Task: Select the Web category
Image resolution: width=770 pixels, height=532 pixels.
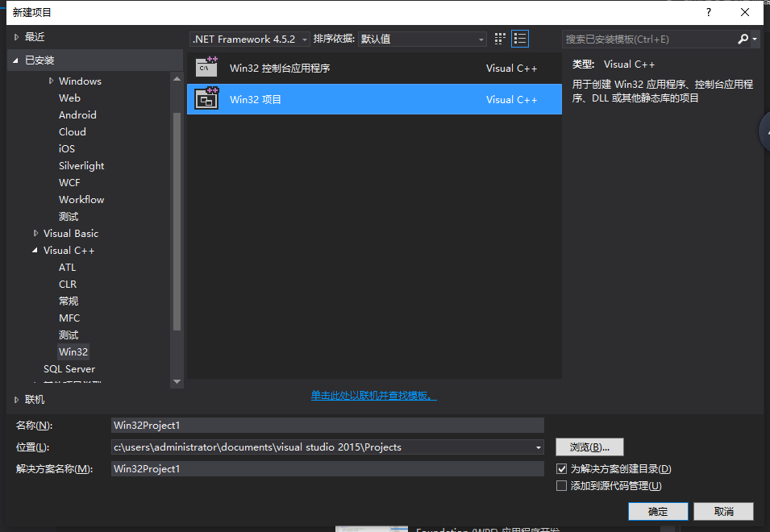Action: pos(69,98)
